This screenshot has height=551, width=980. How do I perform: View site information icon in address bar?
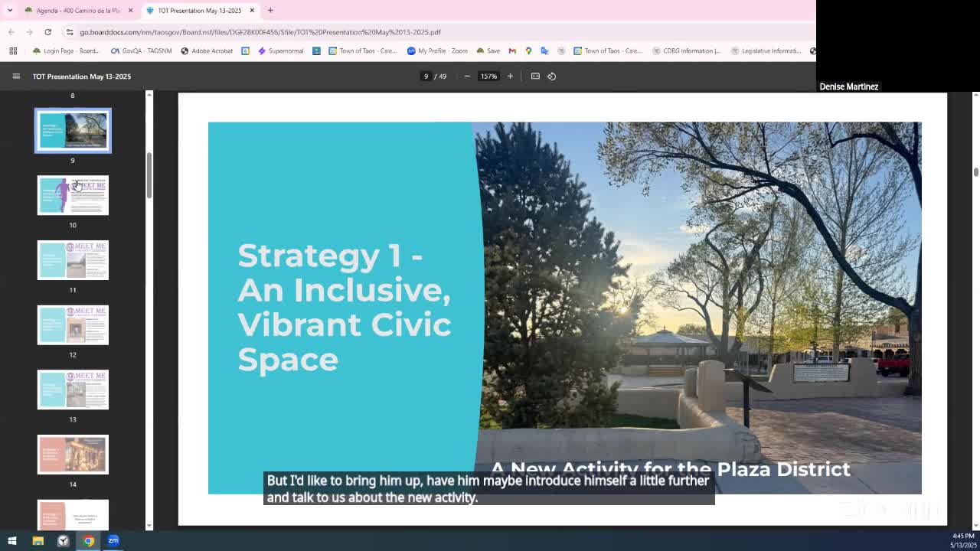pyautogui.click(x=70, y=32)
